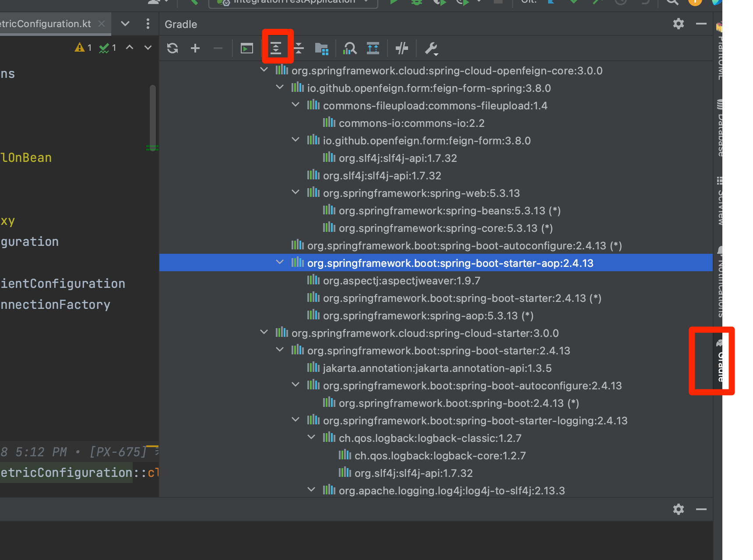Viewport: 753px width, 560px height.
Task: Select the etricConfiguration.kt editor tab
Action: pos(46,24)
